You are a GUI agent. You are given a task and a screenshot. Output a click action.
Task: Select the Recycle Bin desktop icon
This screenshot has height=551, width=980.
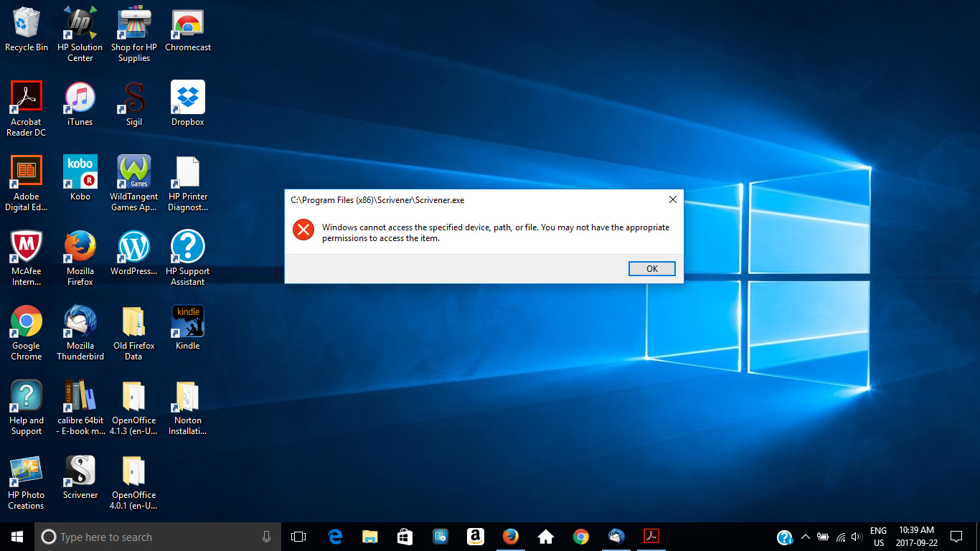click(x=27, y=29)
